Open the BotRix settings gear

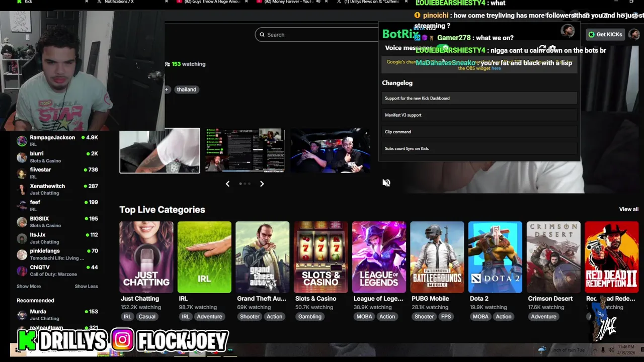[552, 49]
